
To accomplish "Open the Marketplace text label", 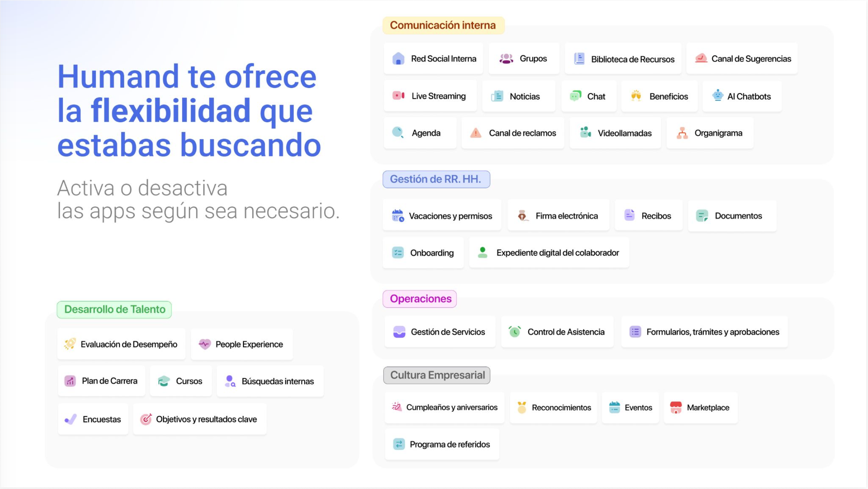I will (x=708, y=408).
